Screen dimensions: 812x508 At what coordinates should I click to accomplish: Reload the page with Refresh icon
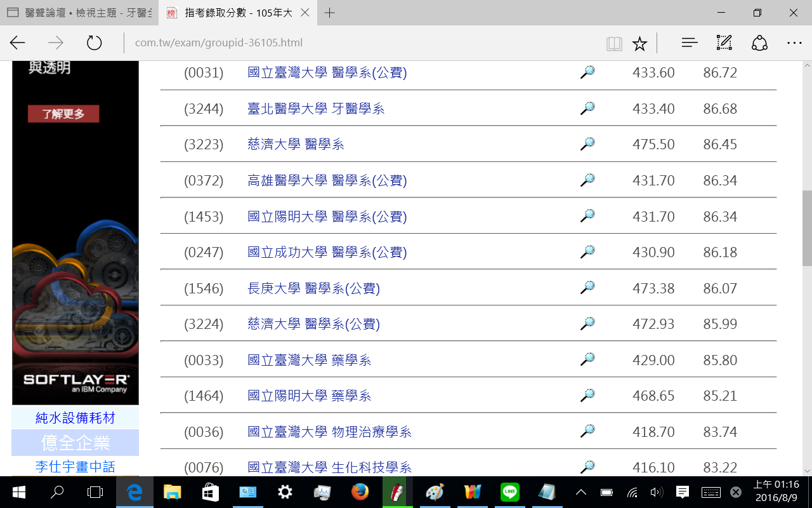coord(94,43)
